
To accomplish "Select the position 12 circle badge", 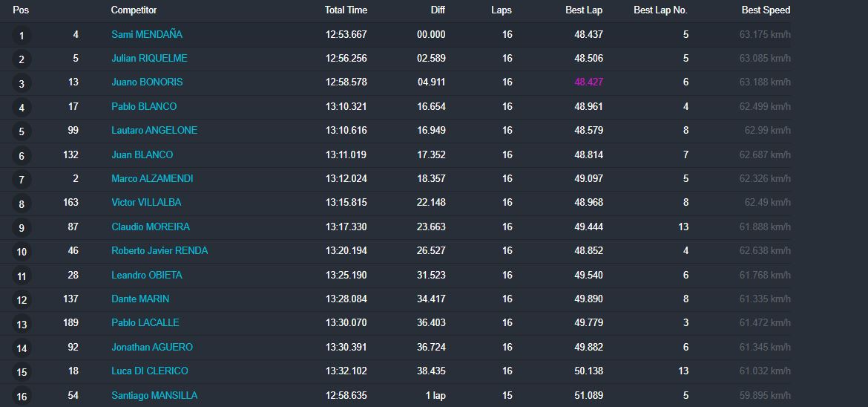I will tap(22, 300).
